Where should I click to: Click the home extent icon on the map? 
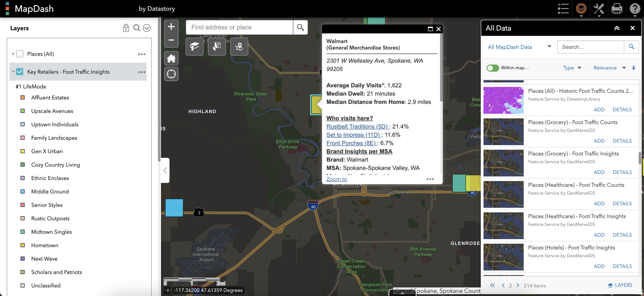(x=171, y=59)
